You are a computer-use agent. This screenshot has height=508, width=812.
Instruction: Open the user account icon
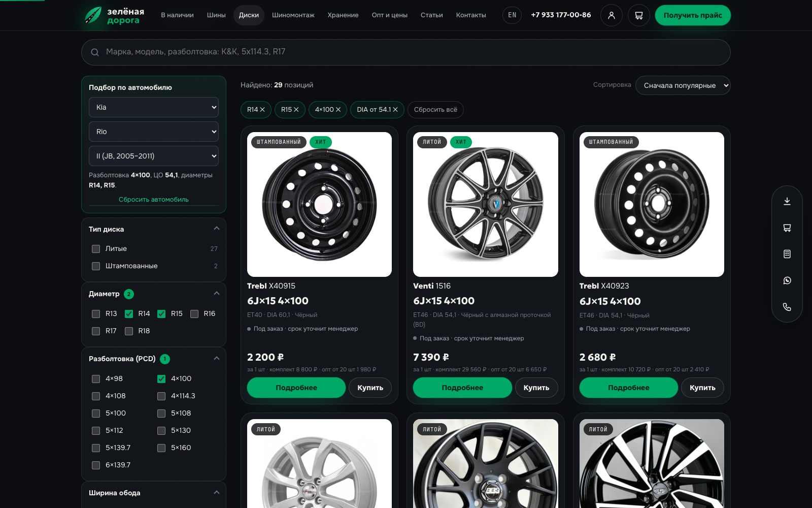(611, 15)
